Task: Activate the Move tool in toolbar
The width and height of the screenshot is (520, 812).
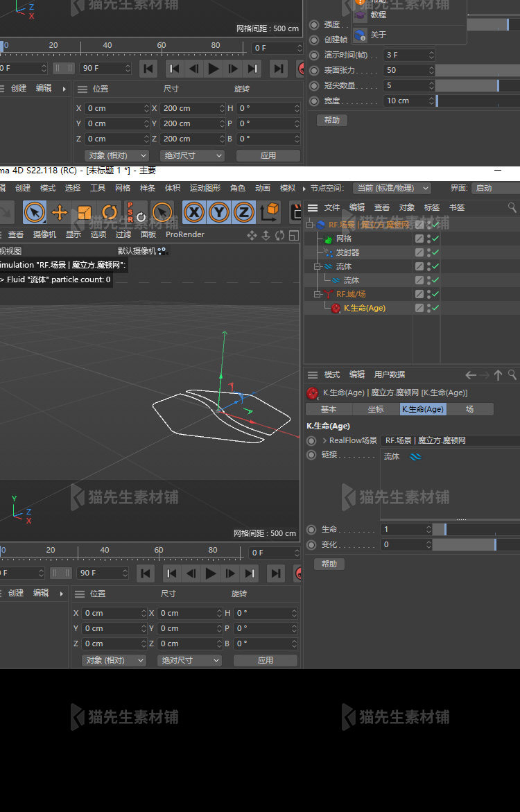Action: coord(60,212)
